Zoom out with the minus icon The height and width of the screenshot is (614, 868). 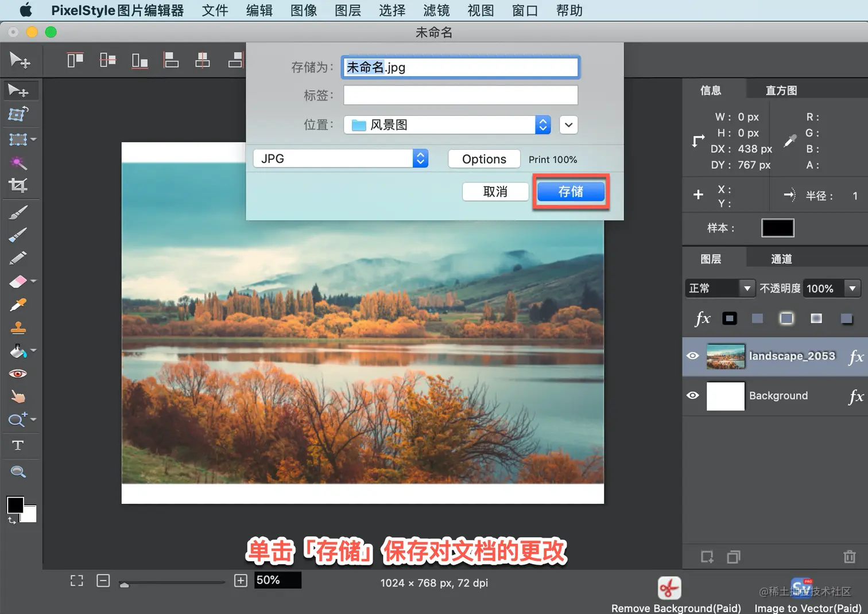point(103,581)
